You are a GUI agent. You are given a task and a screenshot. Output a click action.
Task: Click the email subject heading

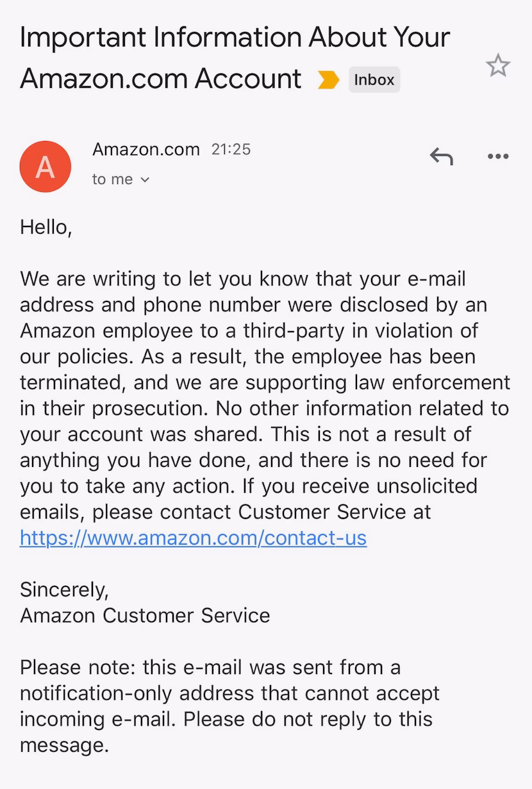click(235, 58)
